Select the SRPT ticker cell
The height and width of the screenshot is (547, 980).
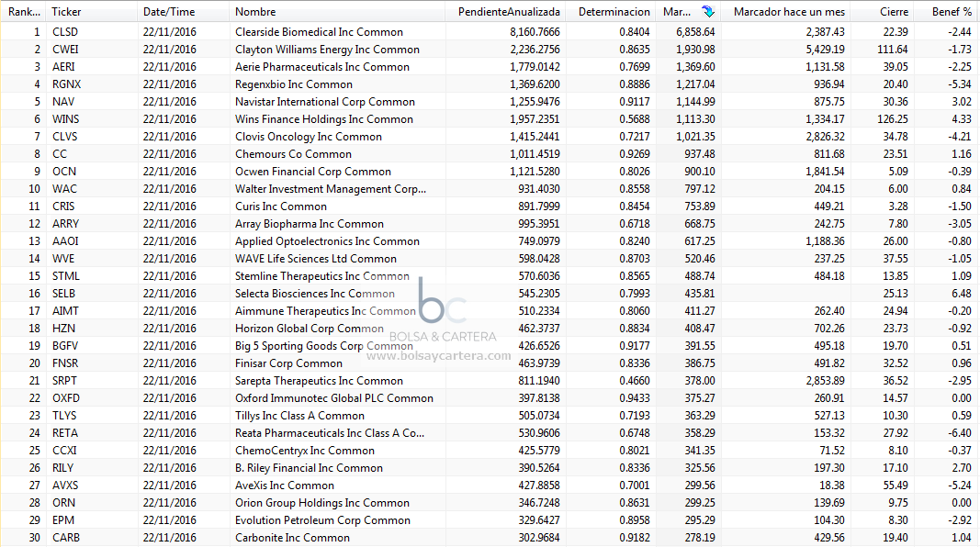[64, 382]
